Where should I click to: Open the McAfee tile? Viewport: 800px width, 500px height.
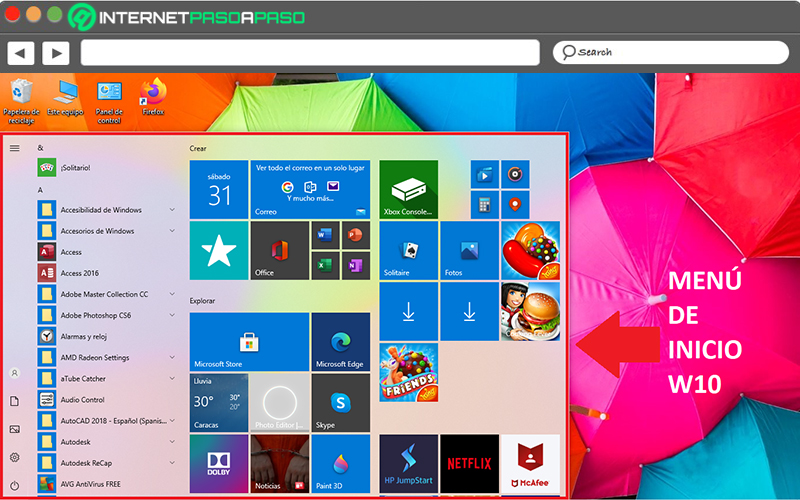[x=531, y=464]
